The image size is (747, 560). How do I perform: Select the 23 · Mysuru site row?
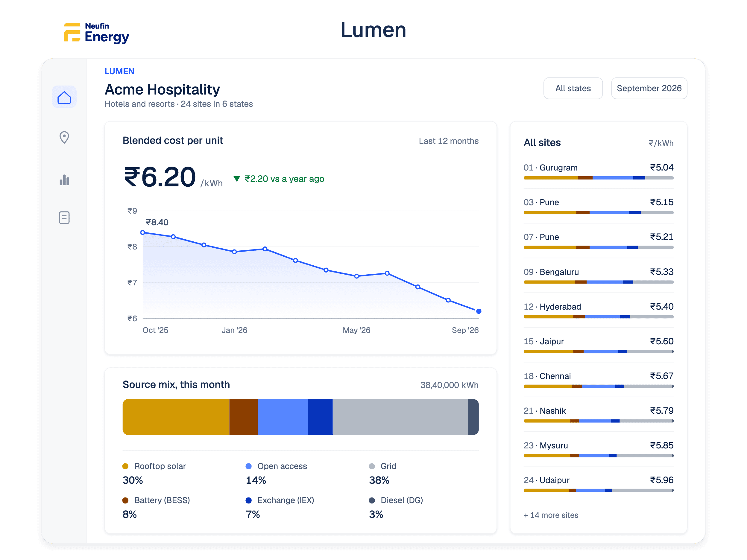click(x=599, y=450)
